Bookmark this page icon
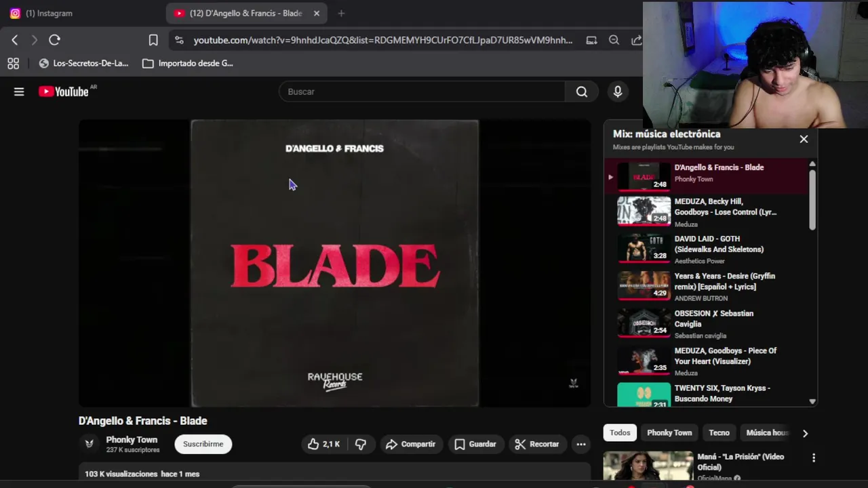 (153, 40)
